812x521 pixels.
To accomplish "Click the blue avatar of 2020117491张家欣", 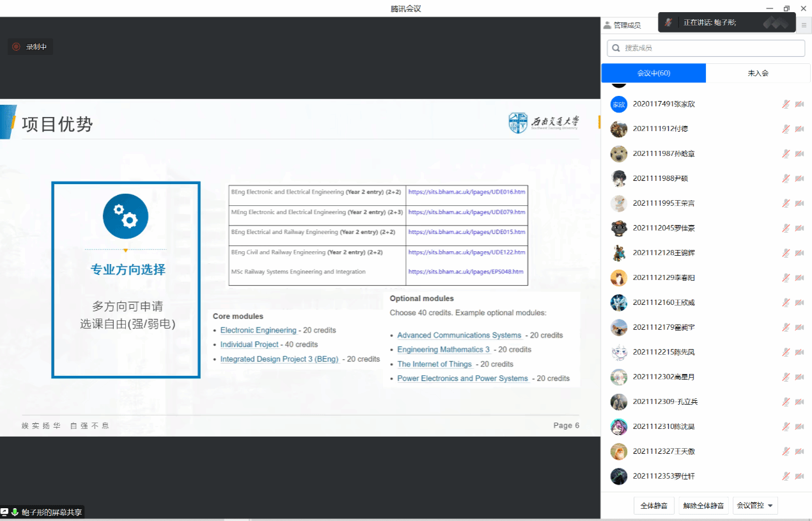I will [618, 104].
